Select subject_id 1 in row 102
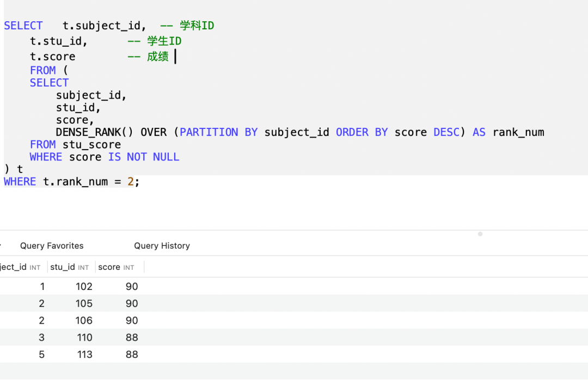The width and height of the screenshot is (588, 383). click(x=42, y=286)
